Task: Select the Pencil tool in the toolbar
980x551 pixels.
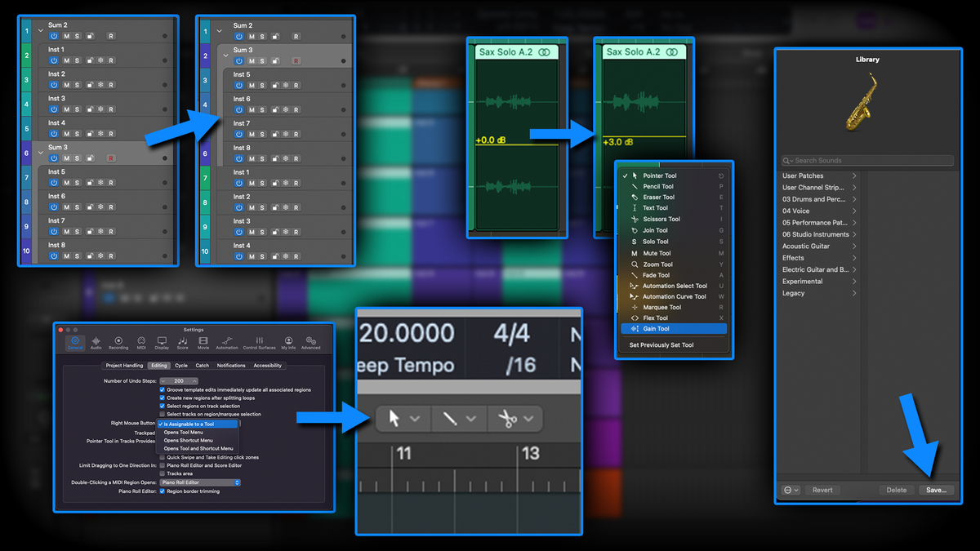Action: (450, 419)
